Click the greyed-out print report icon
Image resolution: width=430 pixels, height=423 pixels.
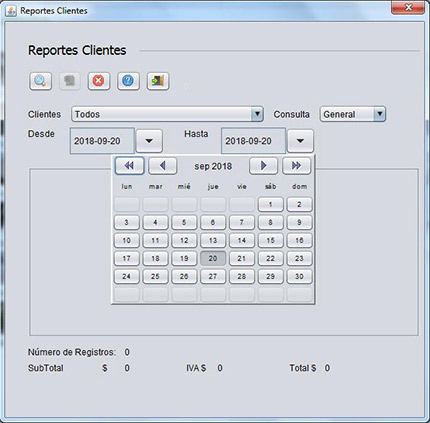coord(70,81)
